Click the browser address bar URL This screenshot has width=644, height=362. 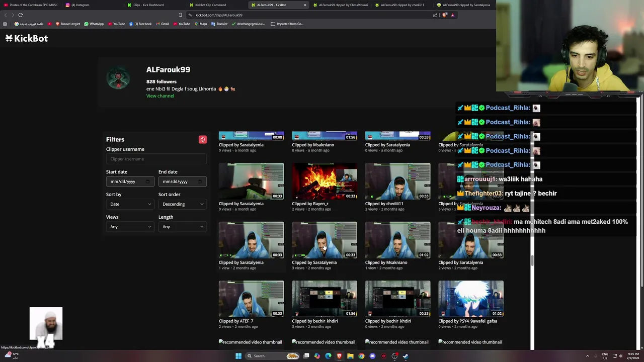(219, 15)
